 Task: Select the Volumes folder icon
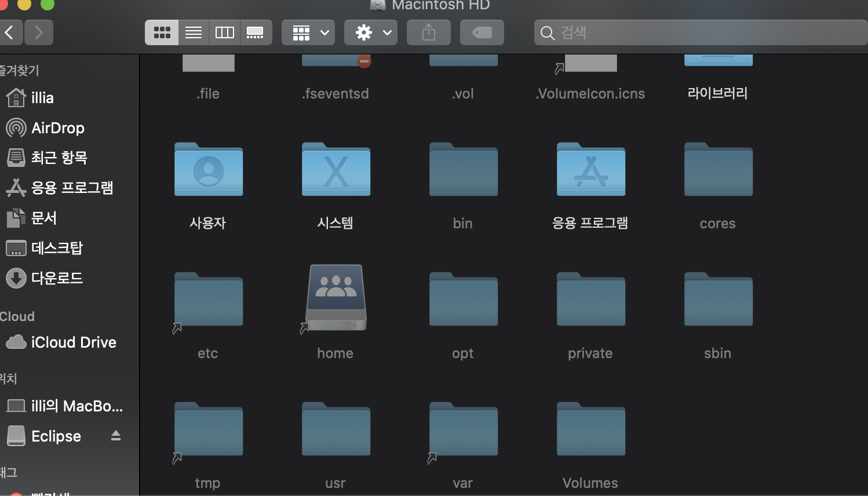click(x=591, y=429)
